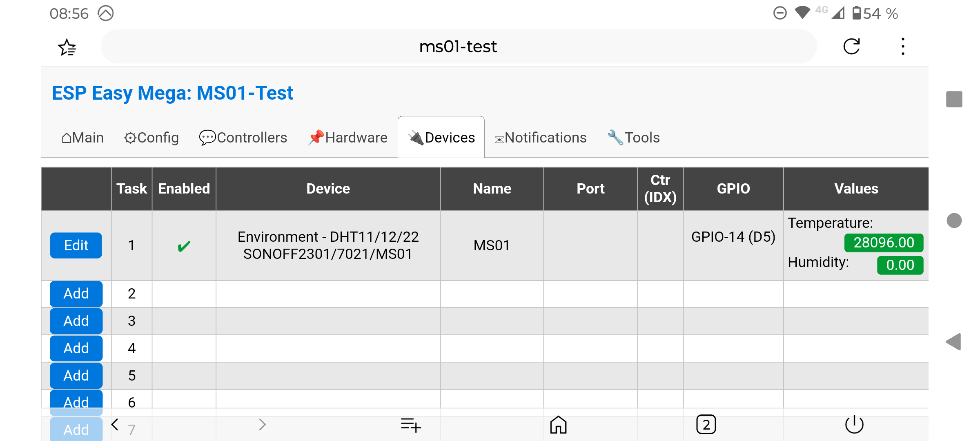Click the Task column header

coord(131,189)
